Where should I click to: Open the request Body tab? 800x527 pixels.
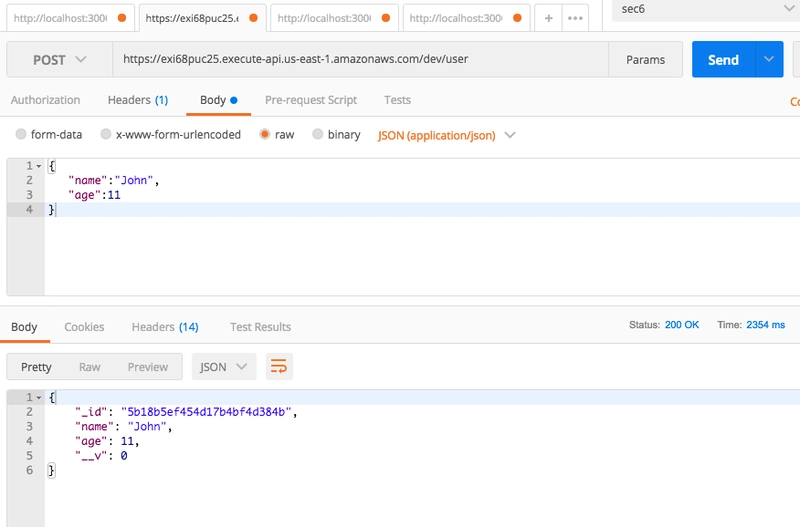click(x=218, y=100)
